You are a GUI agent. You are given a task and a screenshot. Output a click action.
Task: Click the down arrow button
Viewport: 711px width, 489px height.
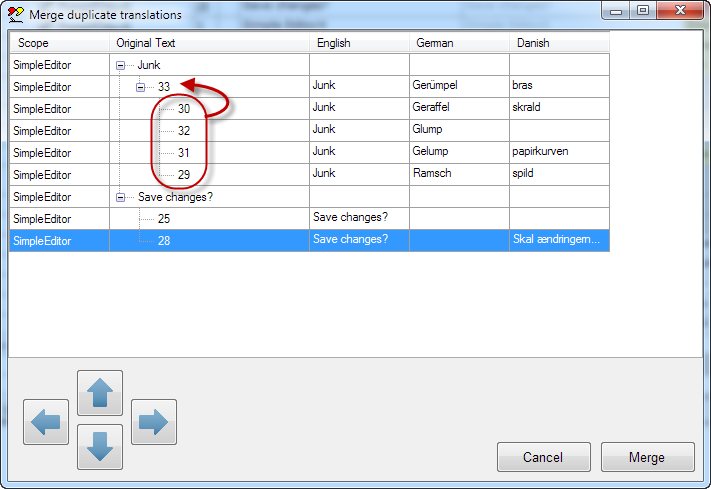point(100,447)
